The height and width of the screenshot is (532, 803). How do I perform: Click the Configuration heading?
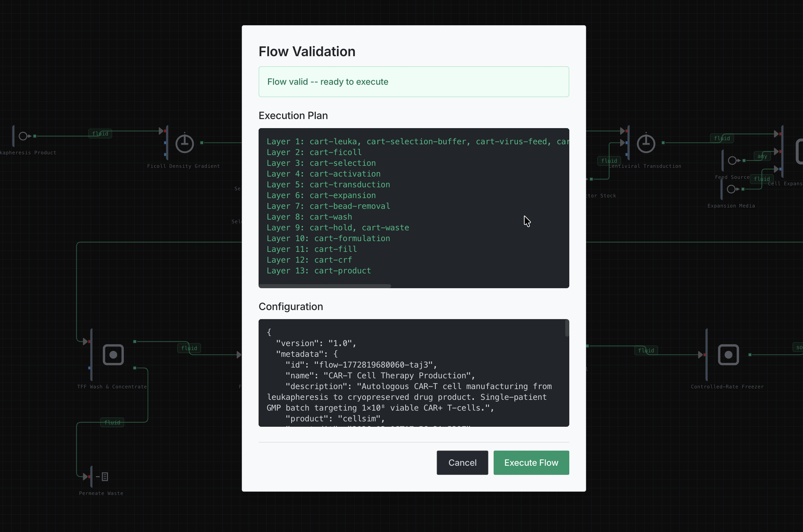(291, 307)
